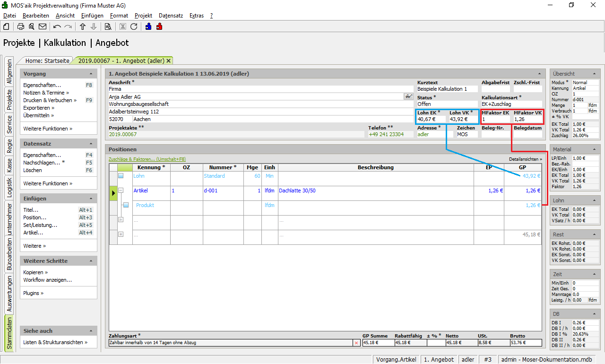Click the blue puzzle piece icon

click(x=148, y=26)
